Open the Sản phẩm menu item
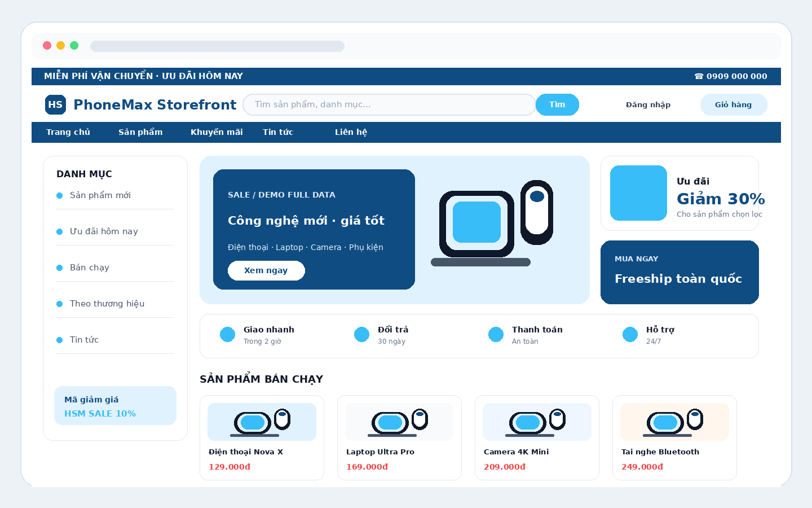The height and width of the screenshot is (508, 812). [x=140, y=132]
